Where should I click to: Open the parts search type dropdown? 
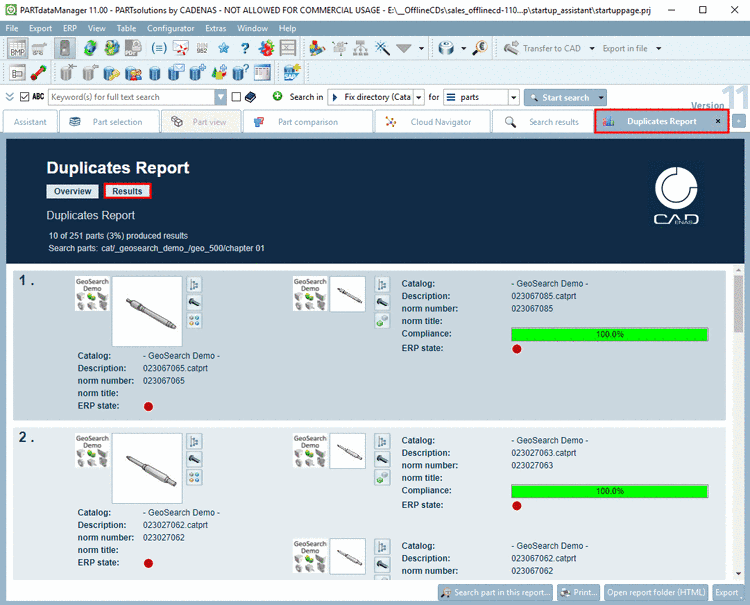[514, 98]
